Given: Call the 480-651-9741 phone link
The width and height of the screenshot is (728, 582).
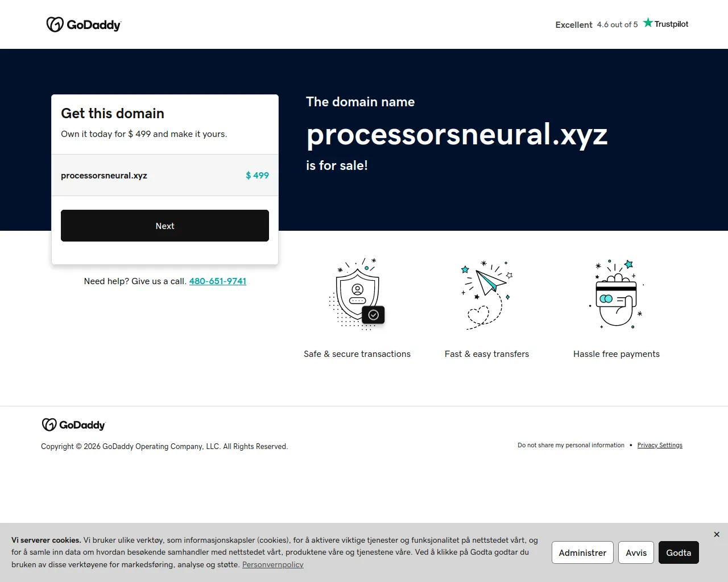Looking at the screenshot, I should click(218, 281).
